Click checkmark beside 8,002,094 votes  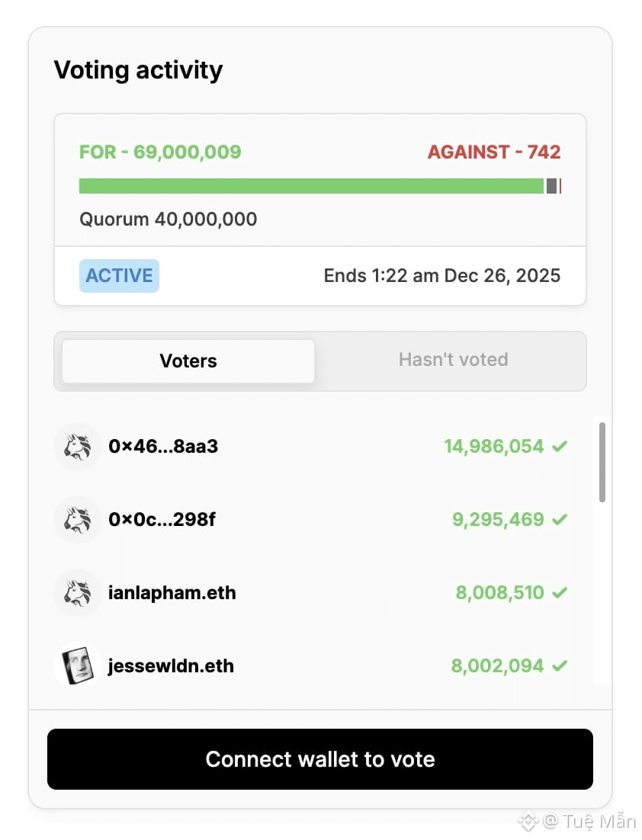(x=560, y=666)
